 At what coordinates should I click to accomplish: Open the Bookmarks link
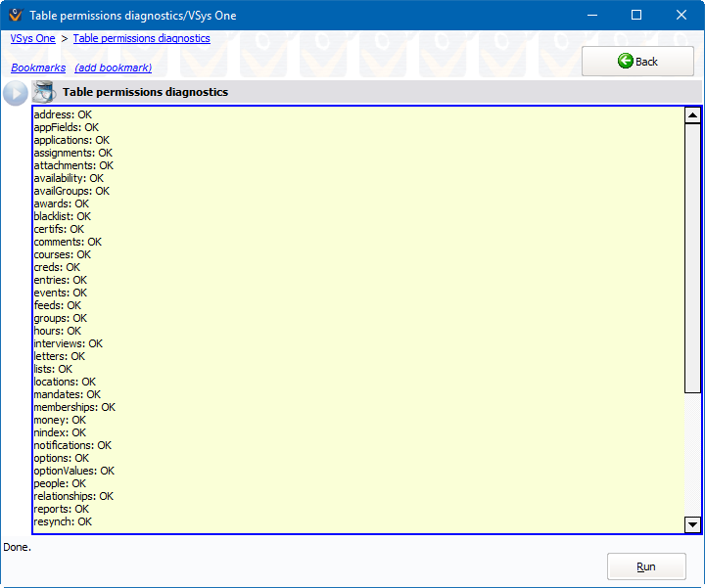pyautogui.click(x=38, y=68)
